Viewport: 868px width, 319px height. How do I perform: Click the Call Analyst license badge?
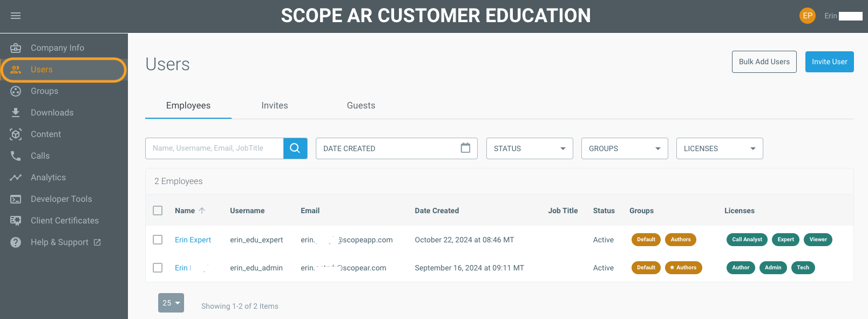click(747, 240)
